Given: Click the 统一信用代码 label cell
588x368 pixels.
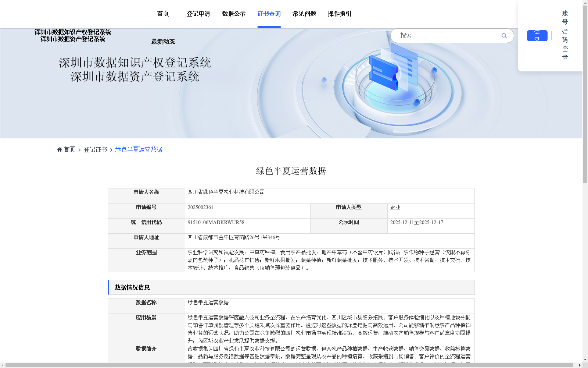Looking at the screenshot, I should pos(146,226).
